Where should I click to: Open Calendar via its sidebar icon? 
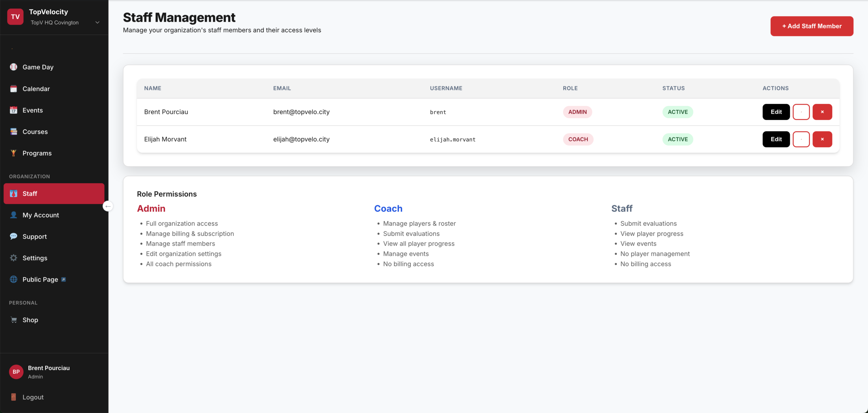pyautogui.click(x=14, y=89)
